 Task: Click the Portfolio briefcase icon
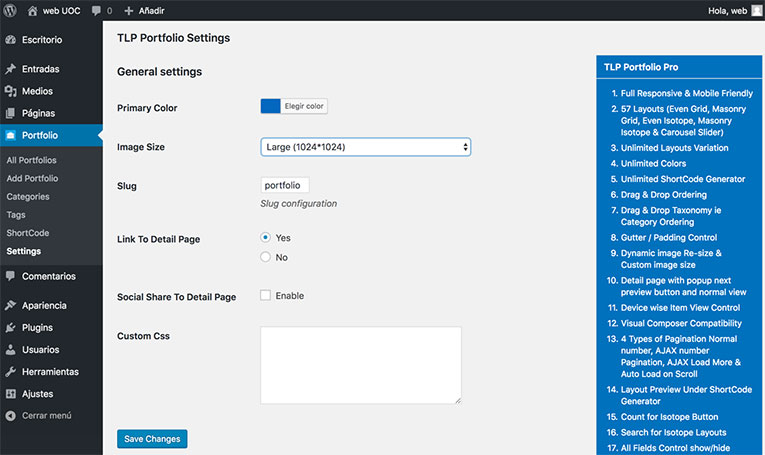coord(11,136)
